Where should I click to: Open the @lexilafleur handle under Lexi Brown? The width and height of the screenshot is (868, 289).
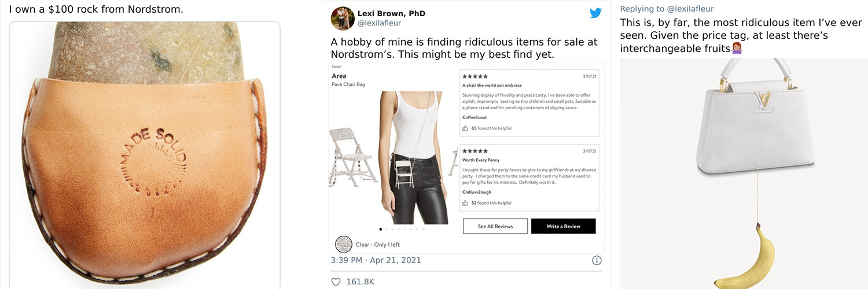(379, 23)
